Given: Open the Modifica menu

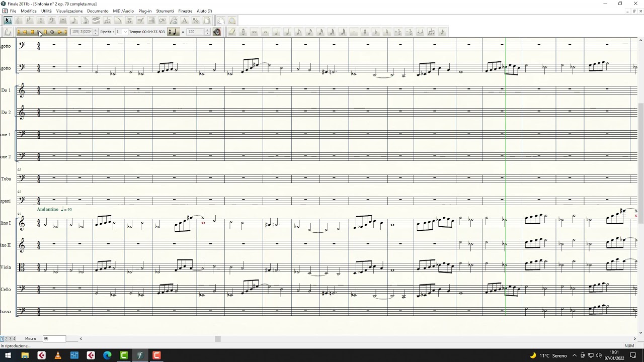Looking at the screenshot, I should coord(29,11).
